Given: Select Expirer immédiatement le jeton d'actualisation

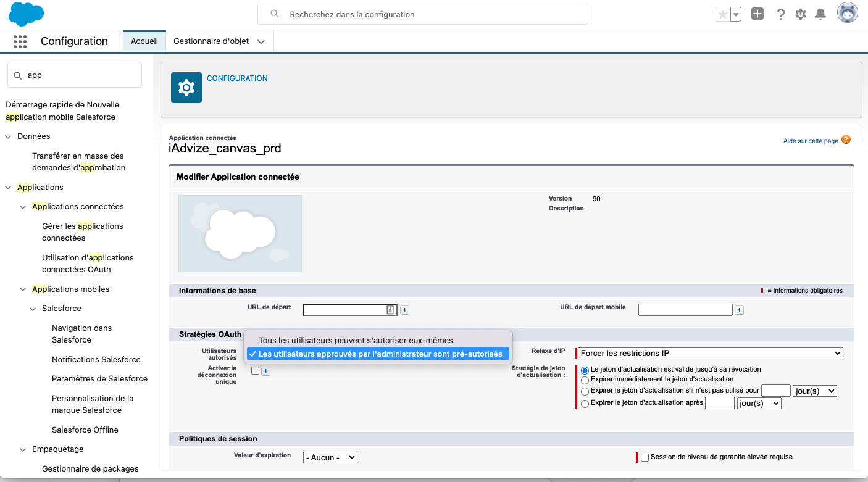Looking at the screenshot, I should pos(585,380).
